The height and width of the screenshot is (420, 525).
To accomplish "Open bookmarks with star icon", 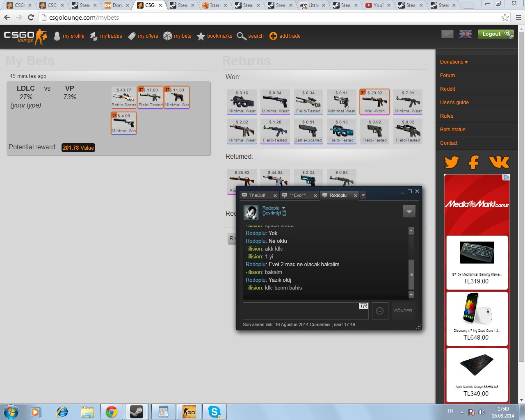I will pyautogui.click(x=215, y=36).
